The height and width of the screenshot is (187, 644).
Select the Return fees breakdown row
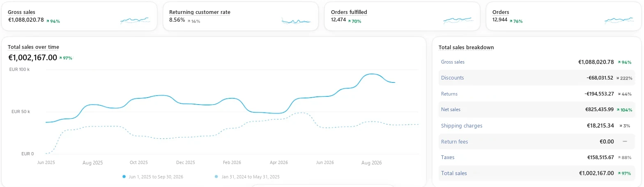(x=536, y=141)
